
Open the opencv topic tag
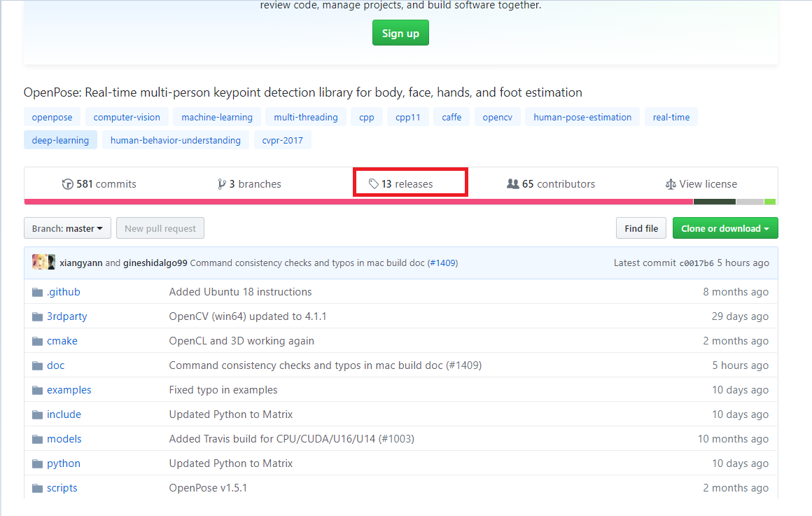[x=498, y=117]
